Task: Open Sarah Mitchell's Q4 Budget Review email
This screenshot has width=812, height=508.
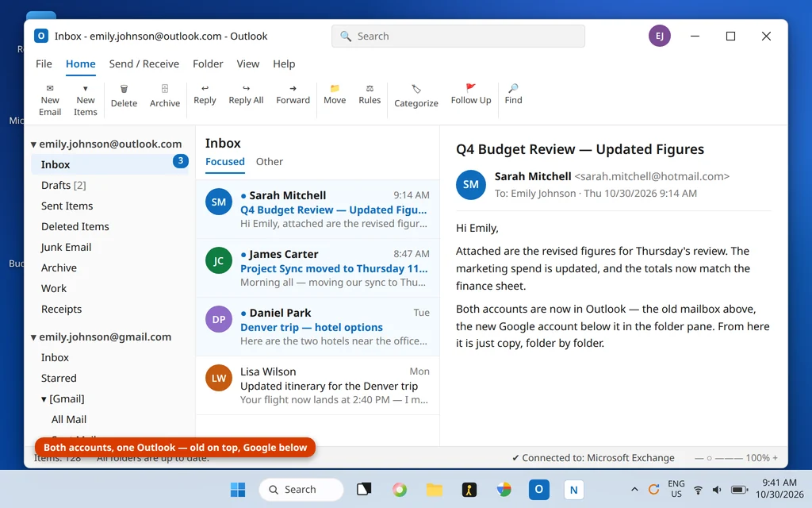Action: click(x=317, y=210)
